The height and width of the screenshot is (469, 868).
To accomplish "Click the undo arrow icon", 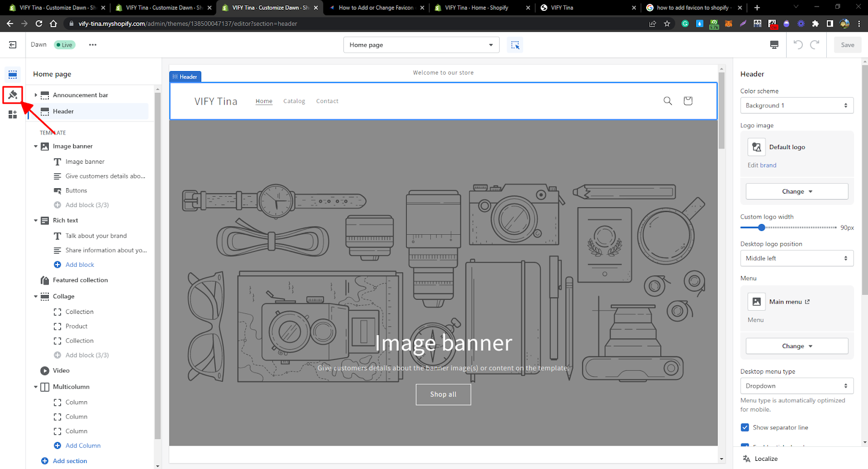I will [798, 45].
